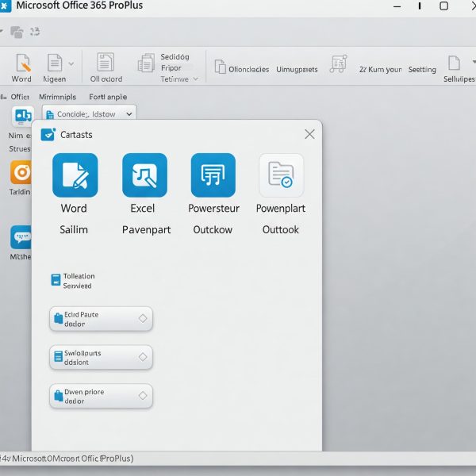Viewport: 476px width, 476px height.
Task: Open Seettiing in the ribbon
Action: coord(422,70)
